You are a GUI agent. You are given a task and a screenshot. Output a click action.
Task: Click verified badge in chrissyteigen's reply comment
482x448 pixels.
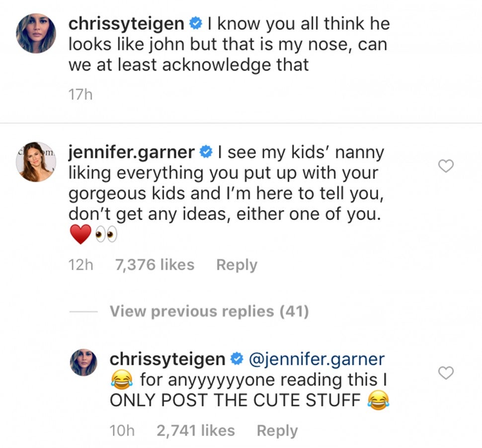click(238, 359)
